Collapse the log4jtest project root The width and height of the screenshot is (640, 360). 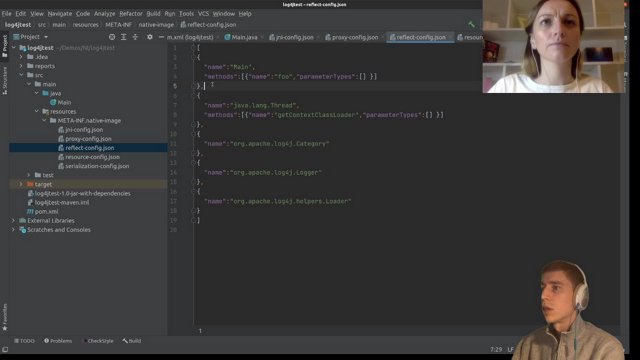[x=14, y=48]
